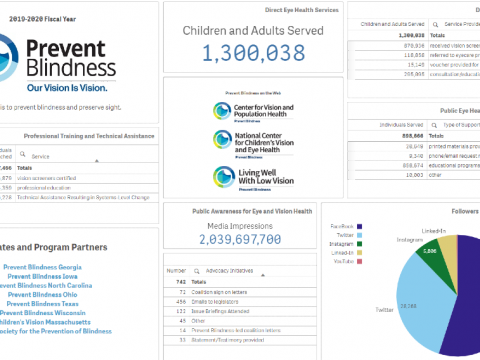Screen dimensions: 480x360
Task: Open the Prevent Blindness Ohio link
Action: [x=42, y=295]
